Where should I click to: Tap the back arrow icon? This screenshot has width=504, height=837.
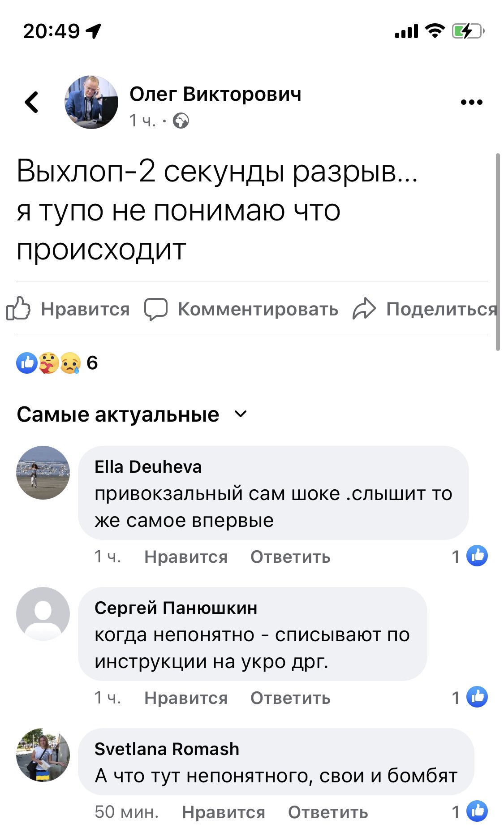pyautogui.click(x=31, y=102)
